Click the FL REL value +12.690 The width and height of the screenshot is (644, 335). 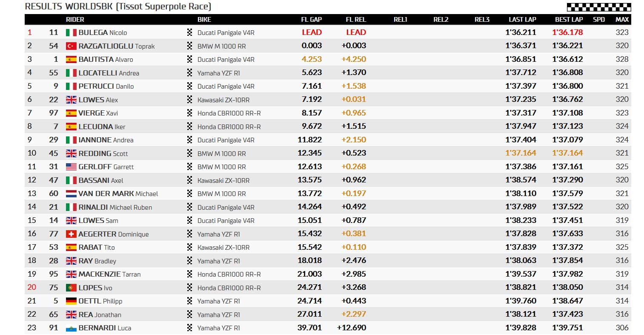tap(352, 328)
